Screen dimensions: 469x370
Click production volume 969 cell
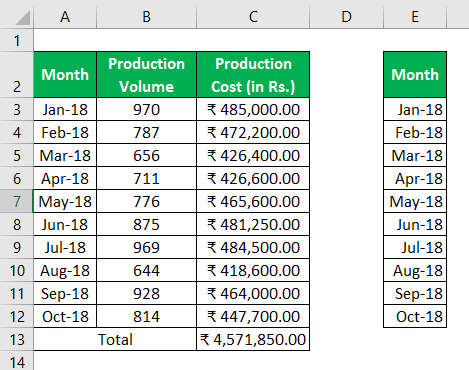[x=147, y=247]
